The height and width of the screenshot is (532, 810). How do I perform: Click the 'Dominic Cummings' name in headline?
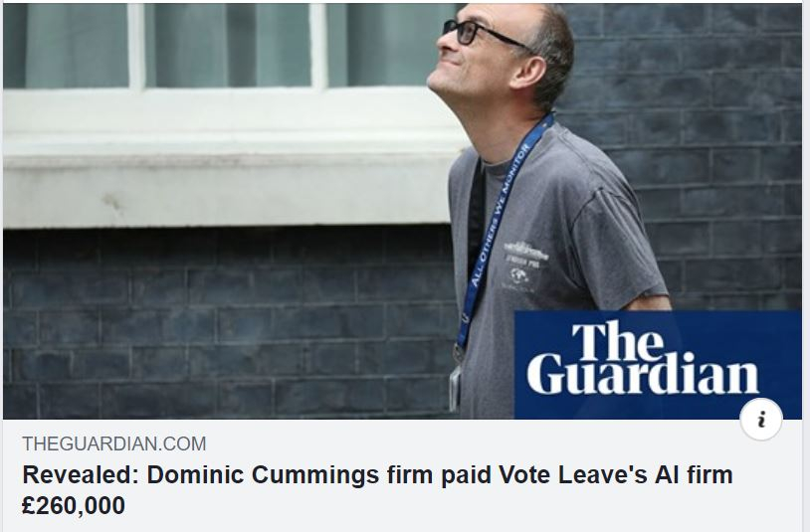(x=263, y=474)
